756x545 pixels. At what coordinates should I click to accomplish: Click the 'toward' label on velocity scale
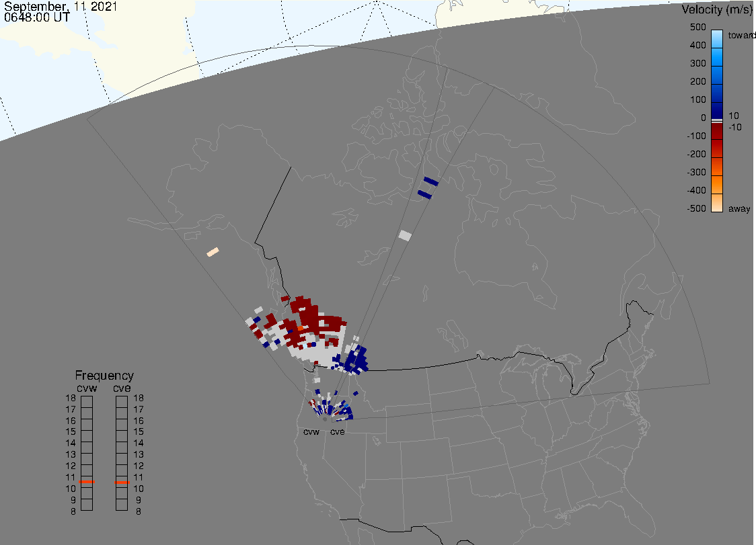[741, 35]
